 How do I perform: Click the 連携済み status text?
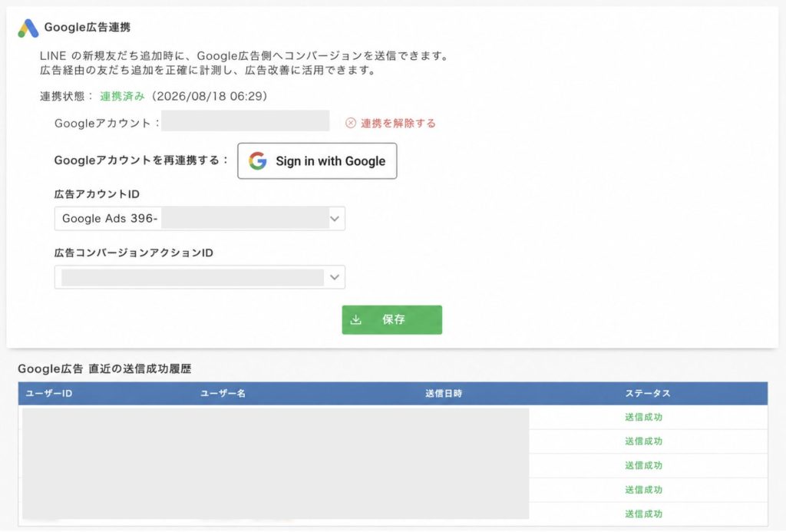122,96
